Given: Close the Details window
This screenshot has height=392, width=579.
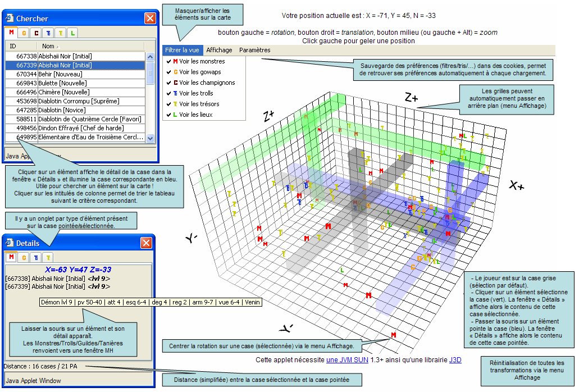Looking at the screenshot, I should [146, 243].
